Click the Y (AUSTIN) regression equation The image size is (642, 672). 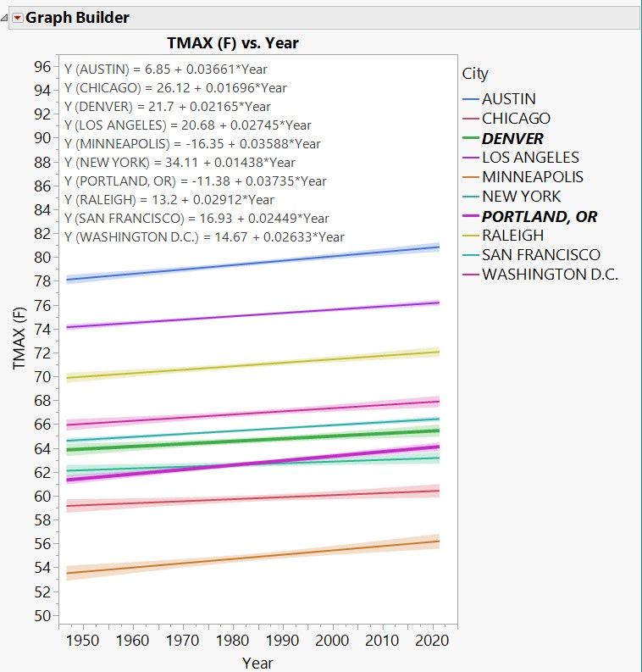point(166,69)
